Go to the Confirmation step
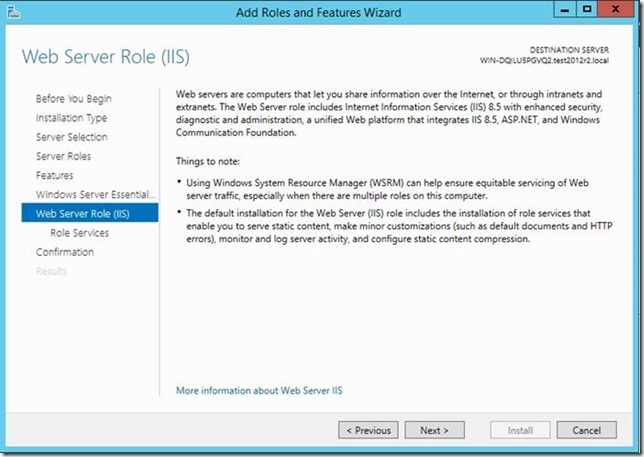This screenshot has width=644, height=457. click(65, 252)
